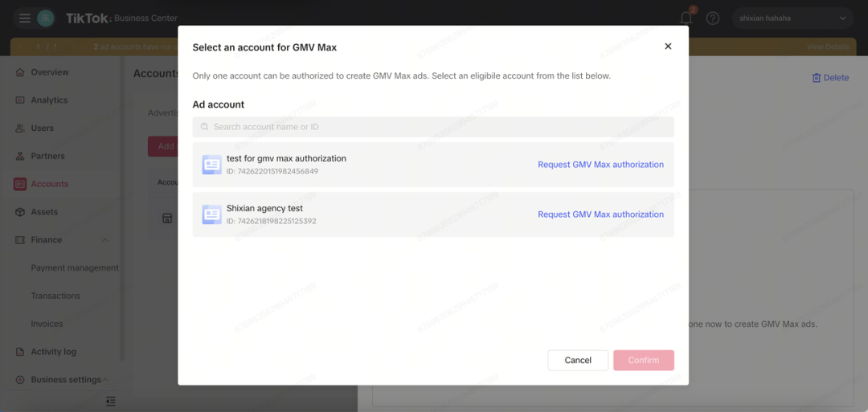Image resolution: width=868 pixels, height=412 pixels.
Task: Click the Confirm button
Action: pos(643,361)
